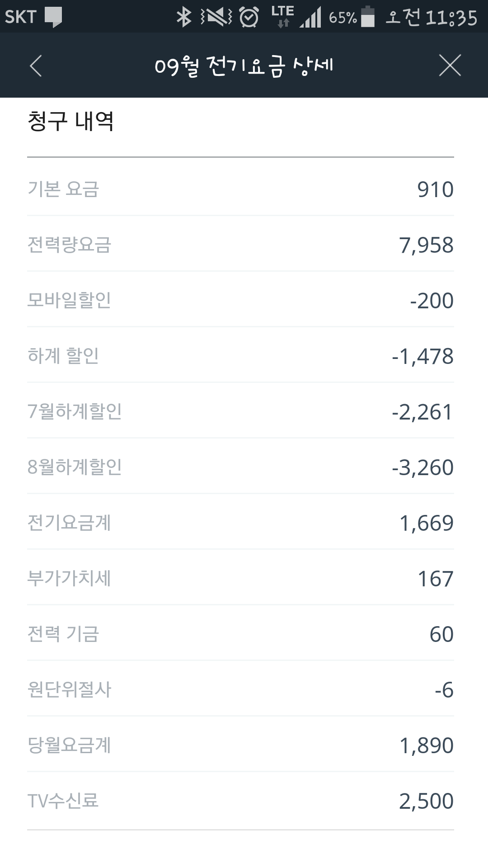Screen dimensions: 488x868
Task: Tap the 청구 내역 section heading
Action: [70, 121]
